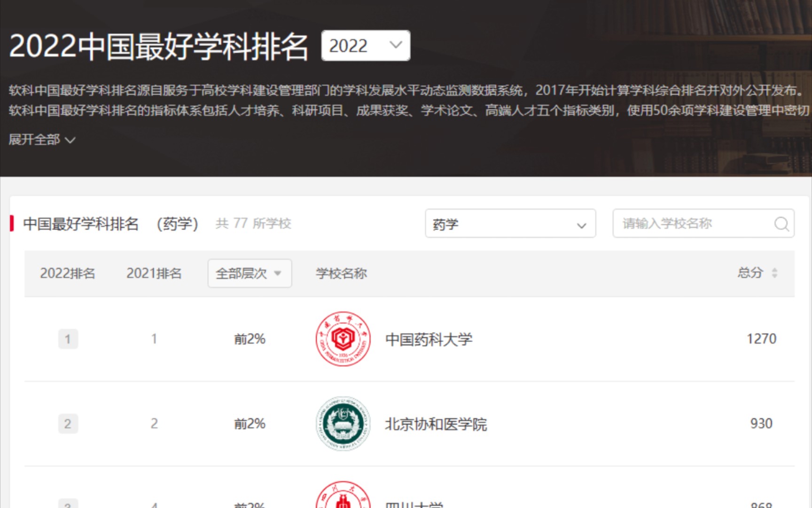
Task: Click rank badge 1 in 2022 column
Action: click(68, 339)
